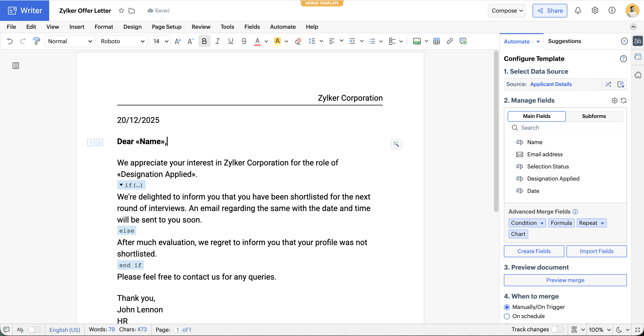644x336 pixels.
Task: Open the Fields menu
Action: point(252,27)
